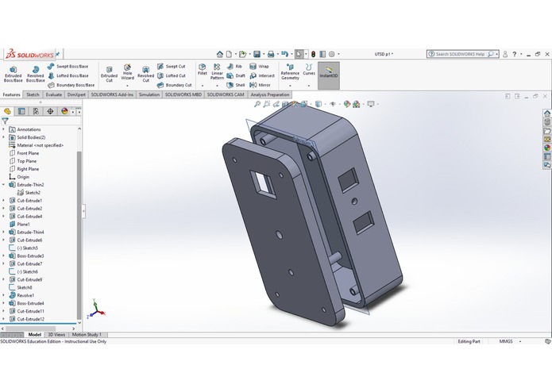Open the FeatureManager design tree tab
Image resolution: width=552 pixels, height=392 pixels.
click(7, 111)
